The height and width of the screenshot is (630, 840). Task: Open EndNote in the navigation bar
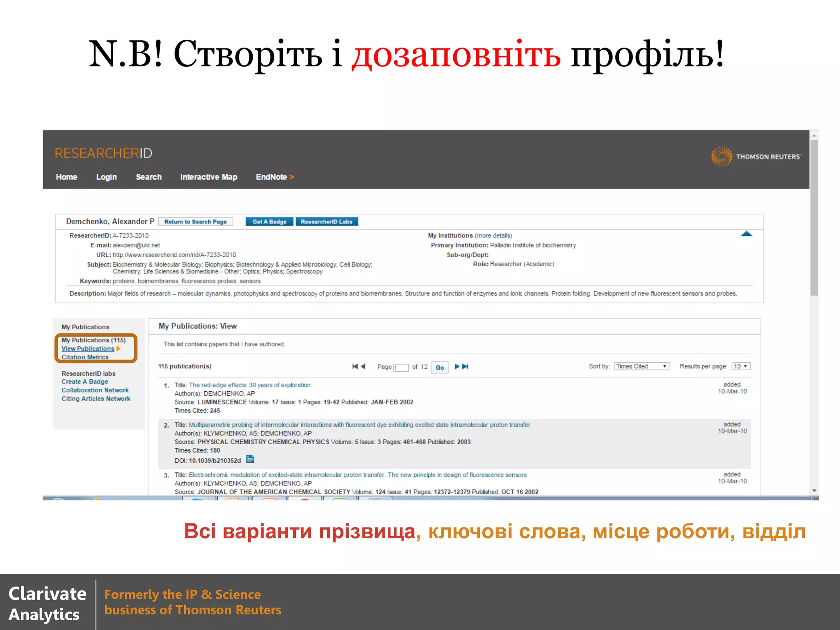click(x=275, y=177)
